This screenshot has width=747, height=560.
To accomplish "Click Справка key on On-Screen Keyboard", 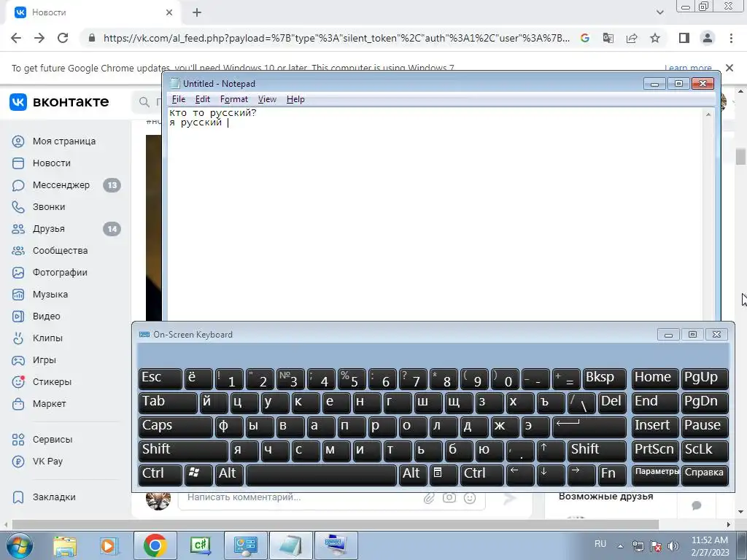I will click(x=705, y=475).
